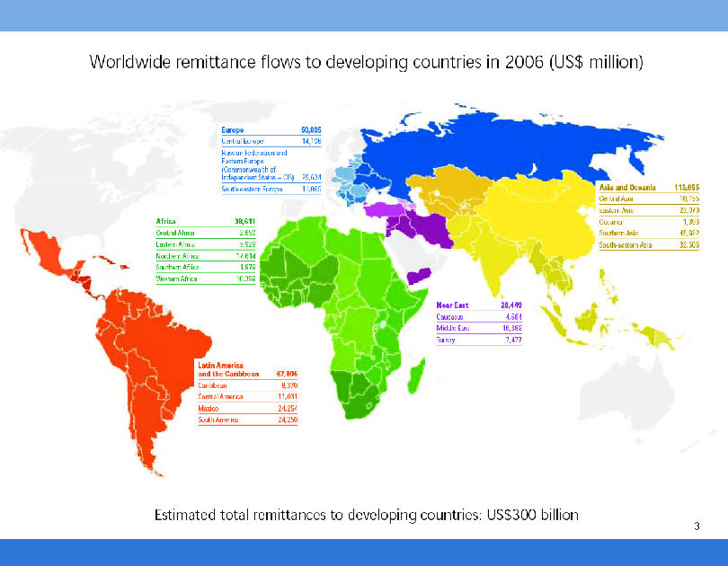
Task: Select the Near East heading
Action: (x=453, y=305)
